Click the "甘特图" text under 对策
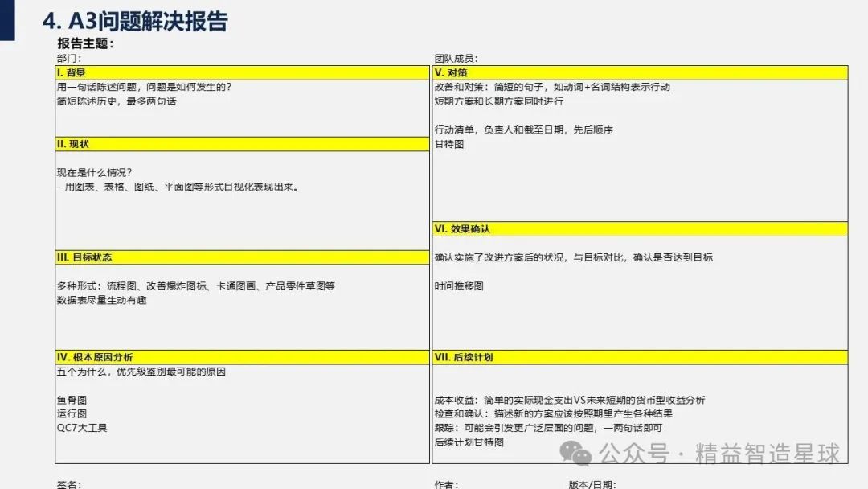Image resolution: width=868 pixels, height=489 pixels. tap(449, 144)
